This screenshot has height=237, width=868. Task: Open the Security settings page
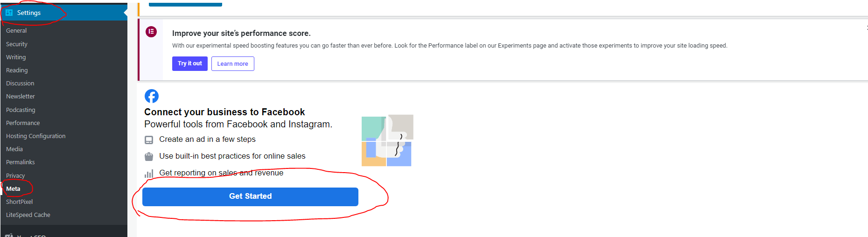click(x=17, y=44)
